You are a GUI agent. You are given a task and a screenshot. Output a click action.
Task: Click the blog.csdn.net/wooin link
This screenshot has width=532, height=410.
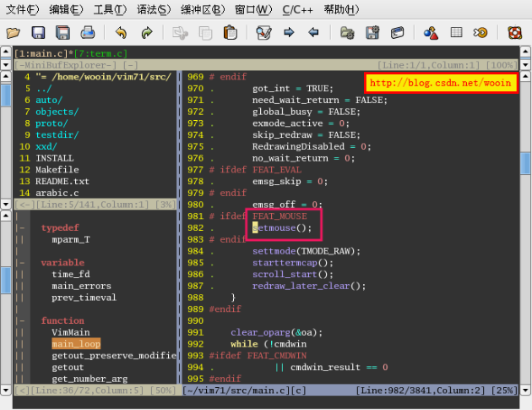coord(440,83)
